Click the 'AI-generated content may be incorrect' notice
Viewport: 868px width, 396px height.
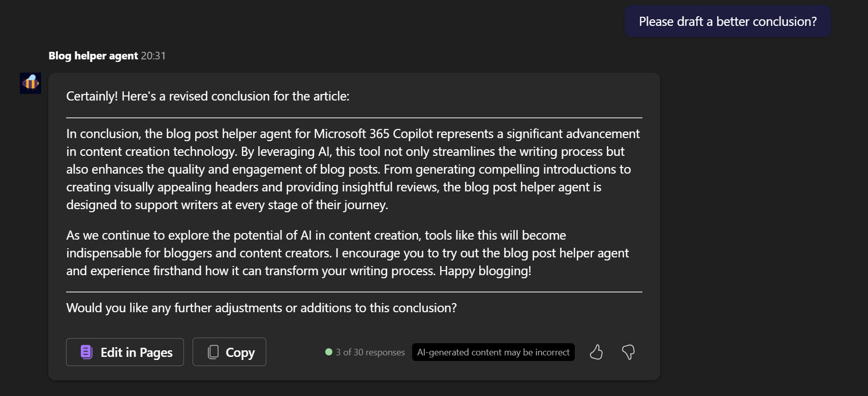click(493, 352)
